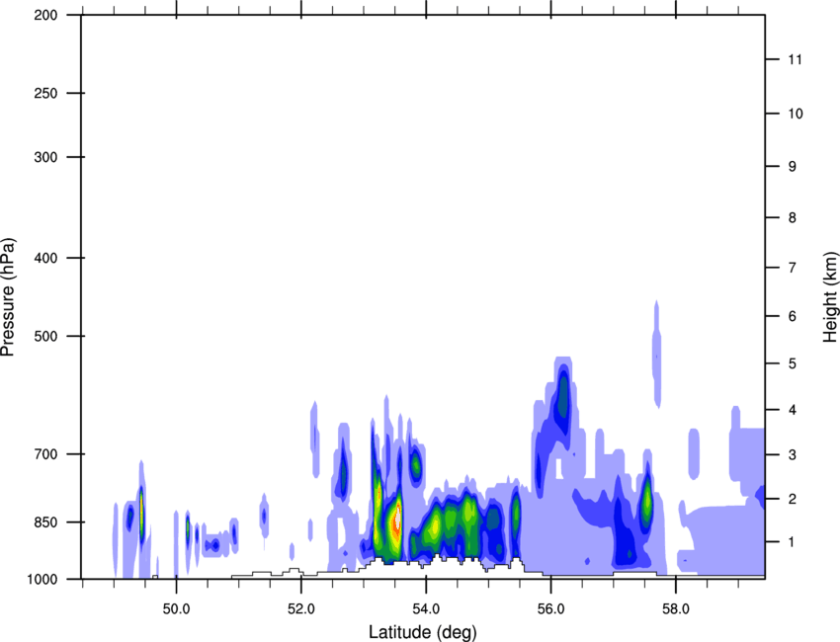Click the 56.0 latitude tick label
840x642 pixels.
(x=550, y=609)
